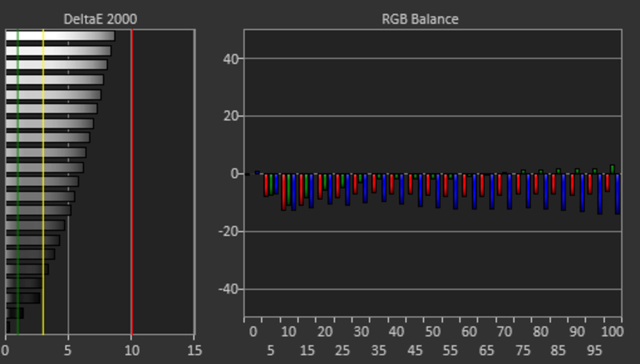The image size is (640, 364).
Task: Click the RGB Balance chart title
Action: coord(420,19)
